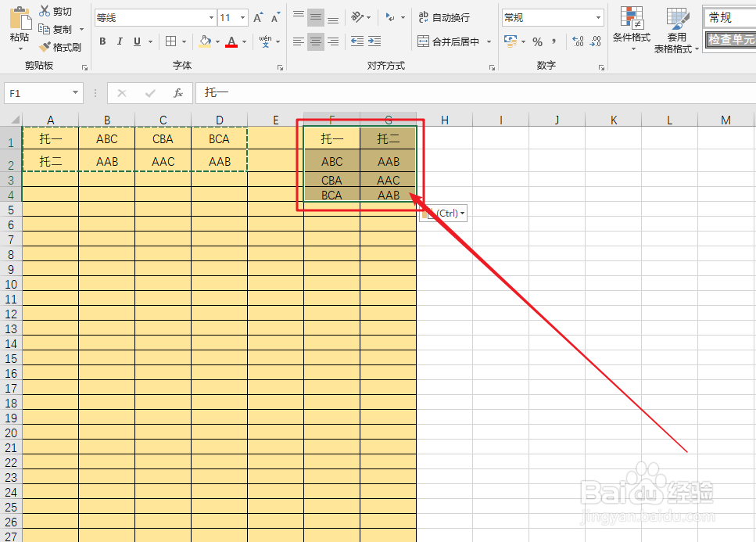Open the font name dropdown 等线
The height and width of the screenshot is (542, 756).
pyautogui.click(x=211, y=18)
